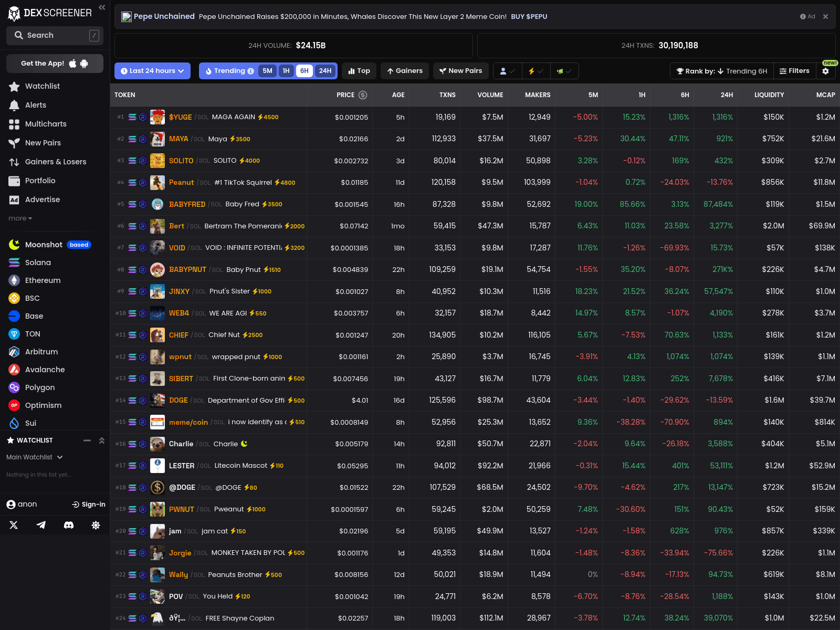Minimize the Watchlist panel
Viewport: 840px width, 630px height.
[87, 440]
